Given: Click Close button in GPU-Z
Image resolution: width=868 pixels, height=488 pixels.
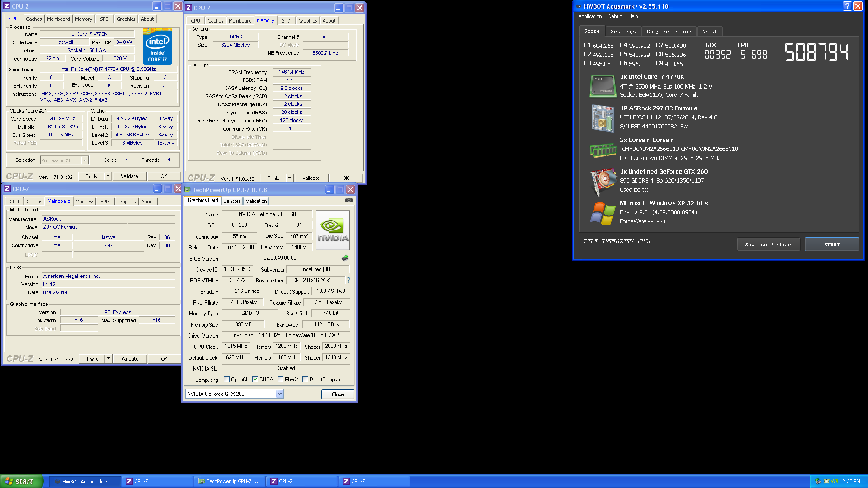Looking at the screenshot, I should tap(338, 394).
